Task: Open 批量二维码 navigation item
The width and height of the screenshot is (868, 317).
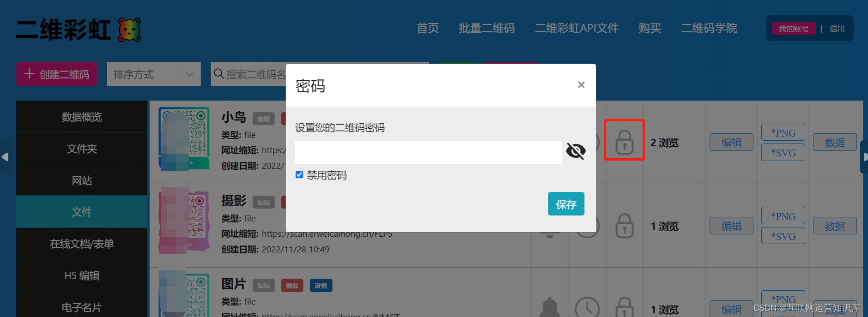Action: [487, 28]
